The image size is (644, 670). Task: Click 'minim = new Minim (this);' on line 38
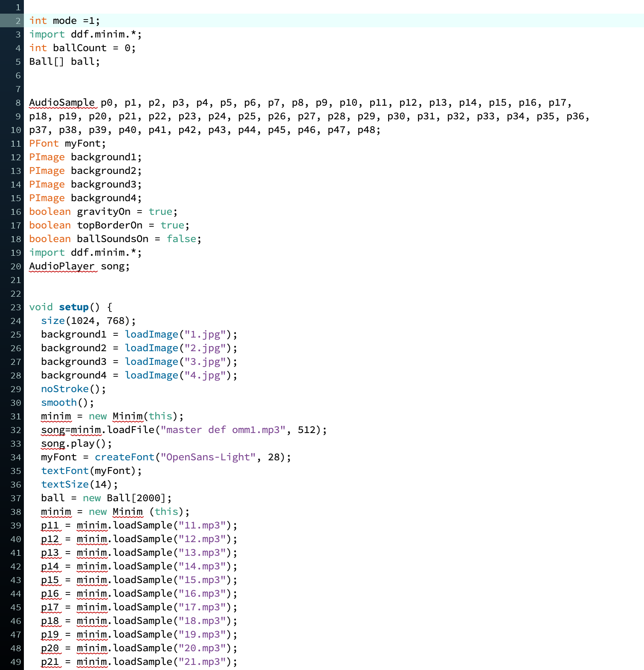tap(115, 511)
